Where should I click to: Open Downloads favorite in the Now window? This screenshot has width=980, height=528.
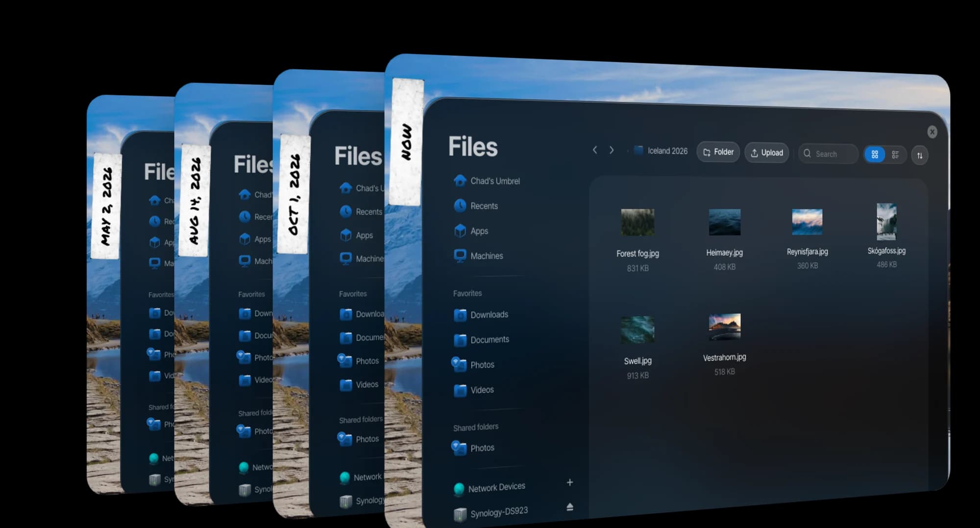(x=481, y=315)
